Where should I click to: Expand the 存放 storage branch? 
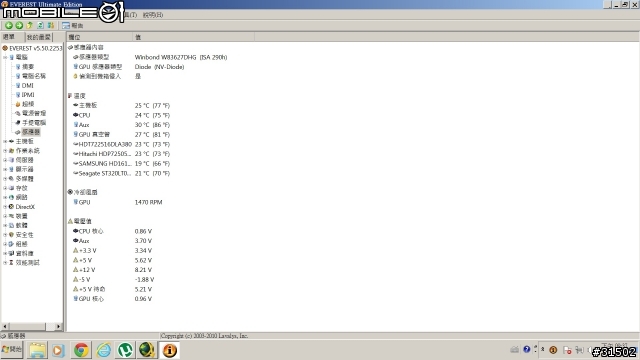5,188
